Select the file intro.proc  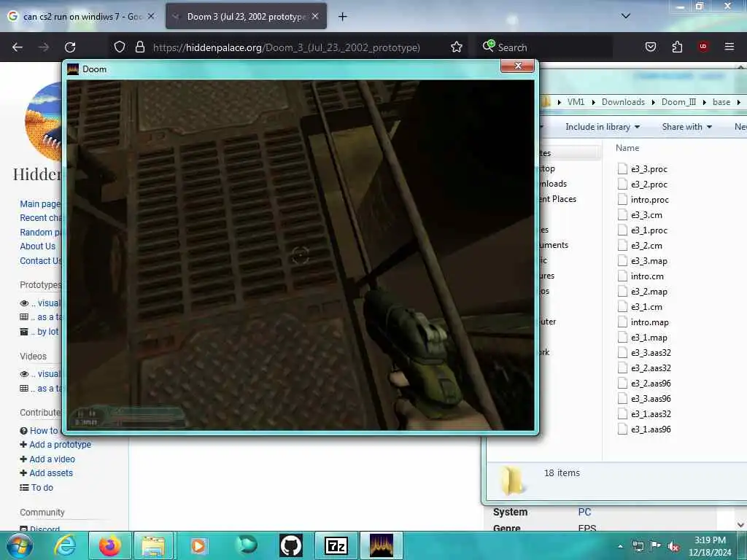pos(643,200)
